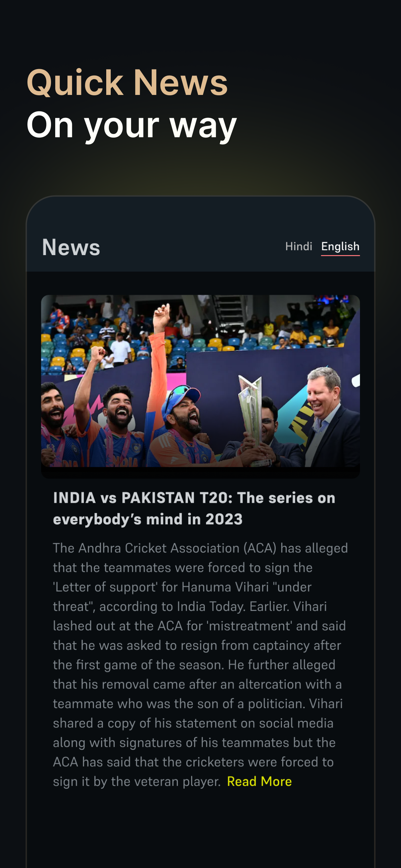
Task: Switch news language to Hindi
Action: (x=299, y=246)
